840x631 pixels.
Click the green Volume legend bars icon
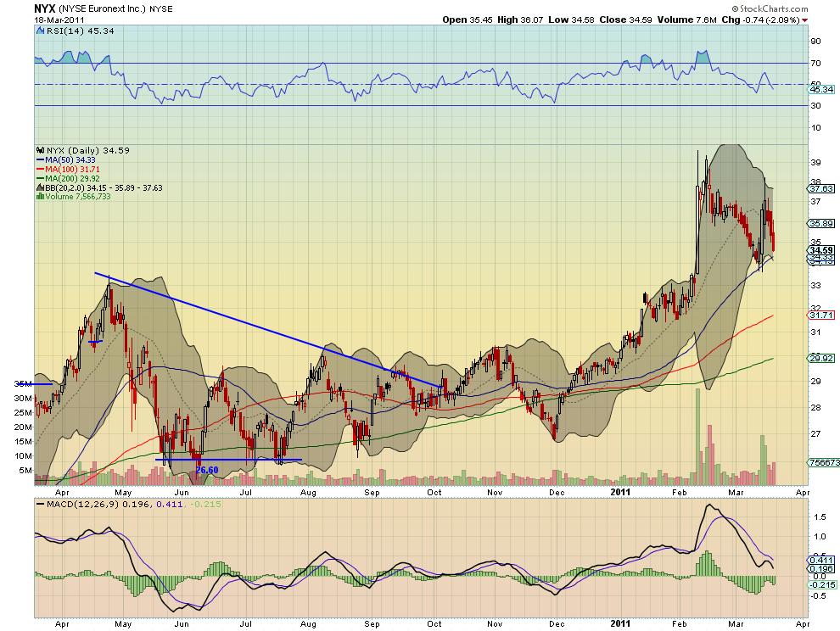40,197
